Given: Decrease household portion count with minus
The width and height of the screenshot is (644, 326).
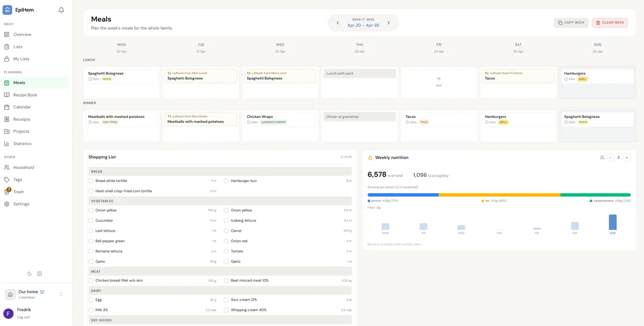Looking at the screenshot, I should (610, 158).
